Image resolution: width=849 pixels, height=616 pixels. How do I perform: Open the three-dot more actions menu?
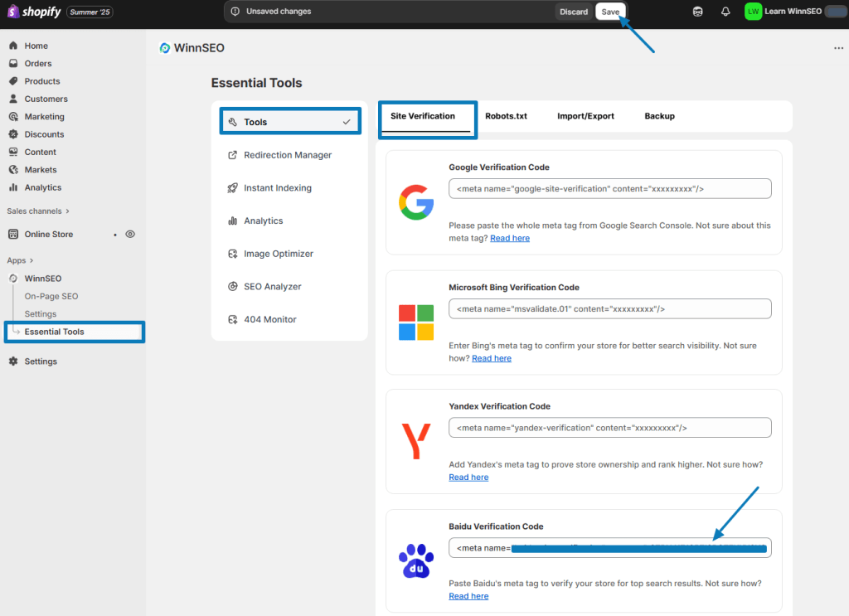[x=839, y=48]
